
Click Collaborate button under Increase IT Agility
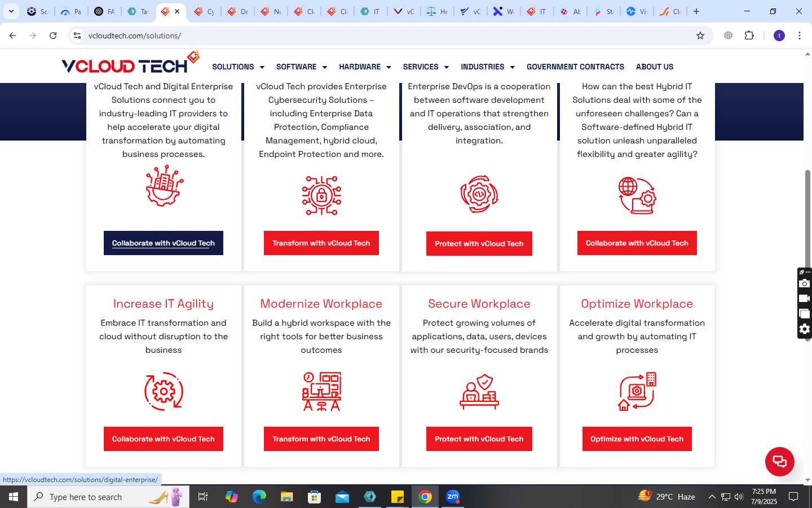pos(164,439)
